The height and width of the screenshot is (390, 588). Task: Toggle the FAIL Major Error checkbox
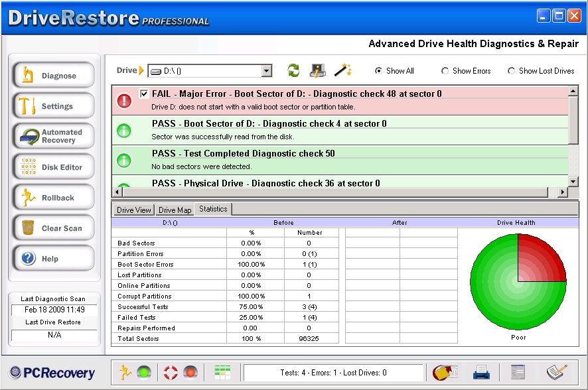coord(143,94)
